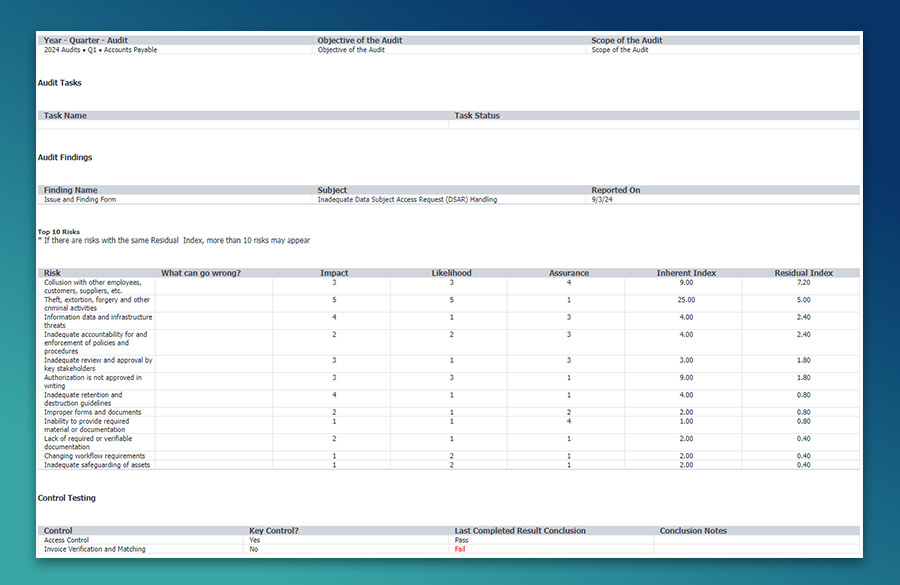Select 'Invoice Verification and Matching' control row

pyautogui.click(x=448, y=549)
